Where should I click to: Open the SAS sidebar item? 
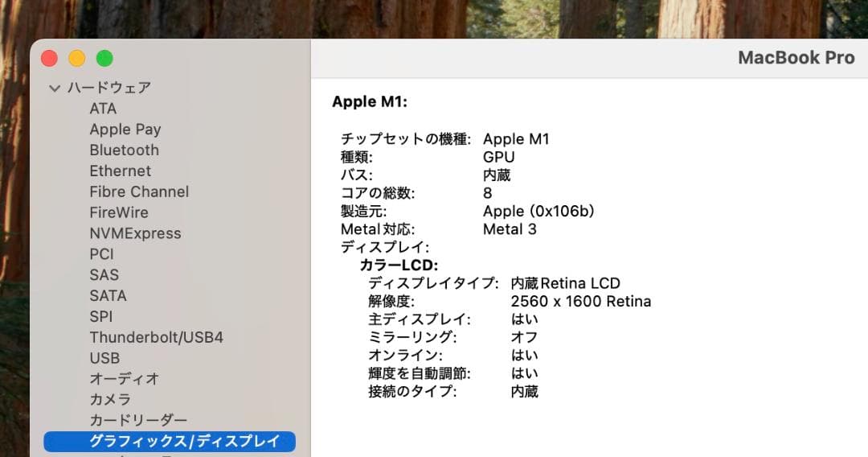click(104, 274)
